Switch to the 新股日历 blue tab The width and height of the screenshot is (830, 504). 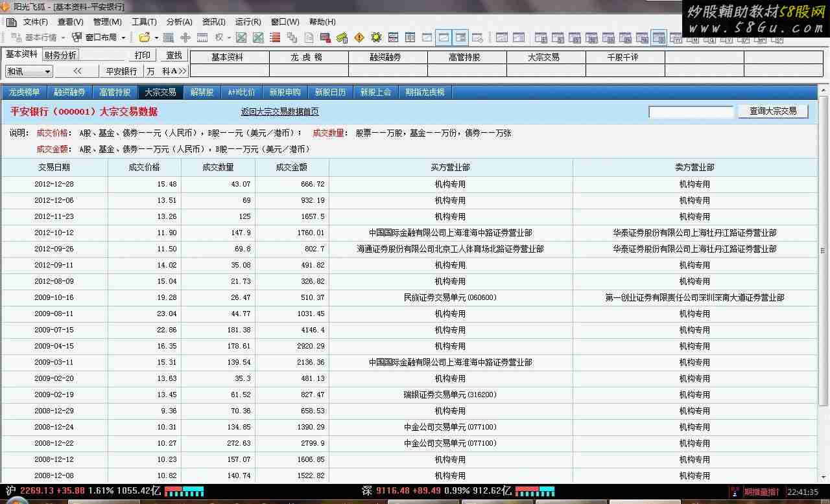(331, 92)
